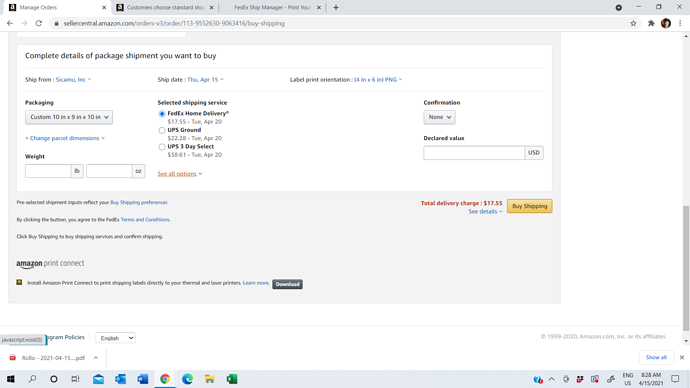690x388 pixels.
Task: Open label print orientation dropdown
Action: click(x=378, y=80)
